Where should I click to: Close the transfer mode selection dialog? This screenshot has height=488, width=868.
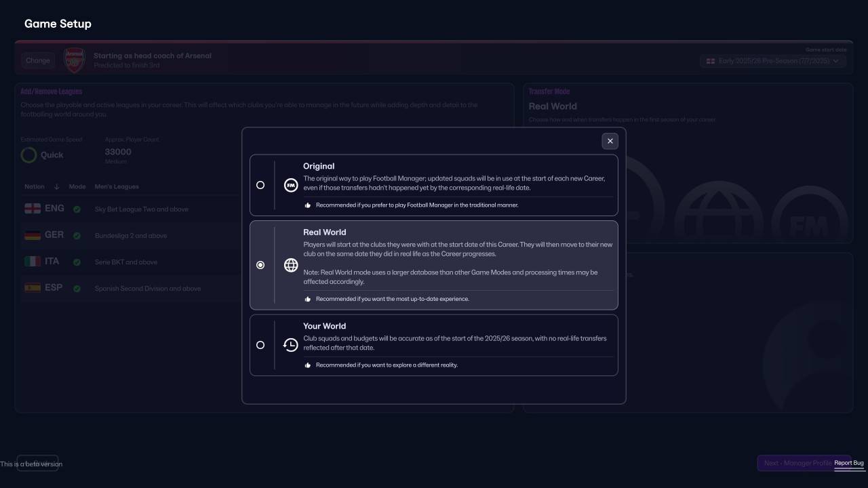tap(610, 141)
